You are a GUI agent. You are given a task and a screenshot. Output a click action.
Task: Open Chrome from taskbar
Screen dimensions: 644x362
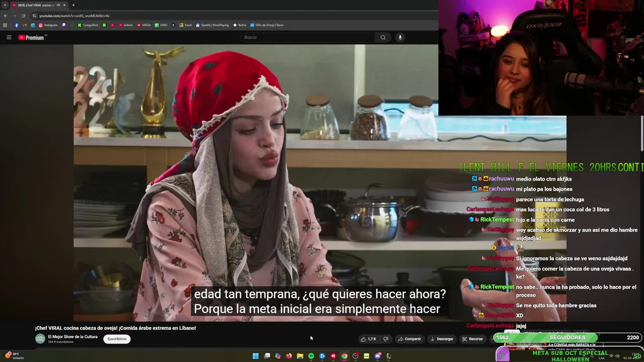344,356
